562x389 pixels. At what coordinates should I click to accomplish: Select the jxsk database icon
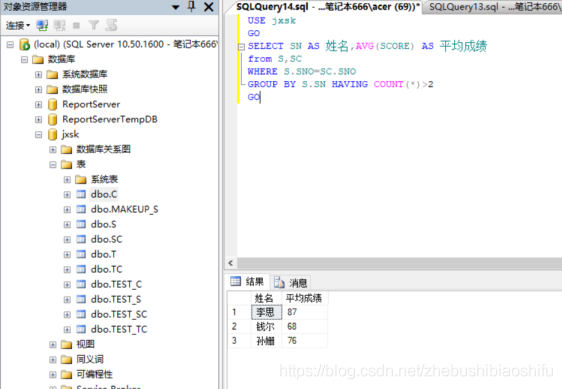[52, 135]
